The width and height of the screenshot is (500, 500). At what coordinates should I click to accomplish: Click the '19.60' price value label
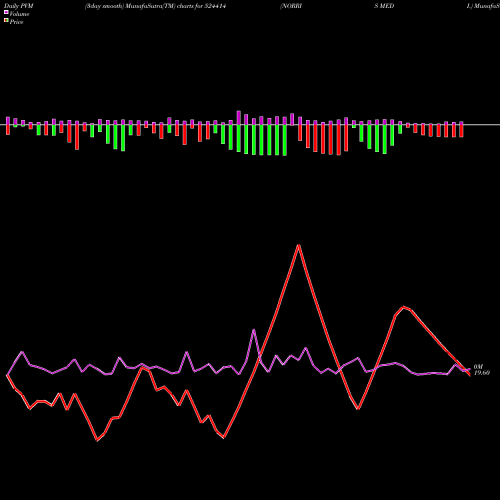tap(482, 373)
